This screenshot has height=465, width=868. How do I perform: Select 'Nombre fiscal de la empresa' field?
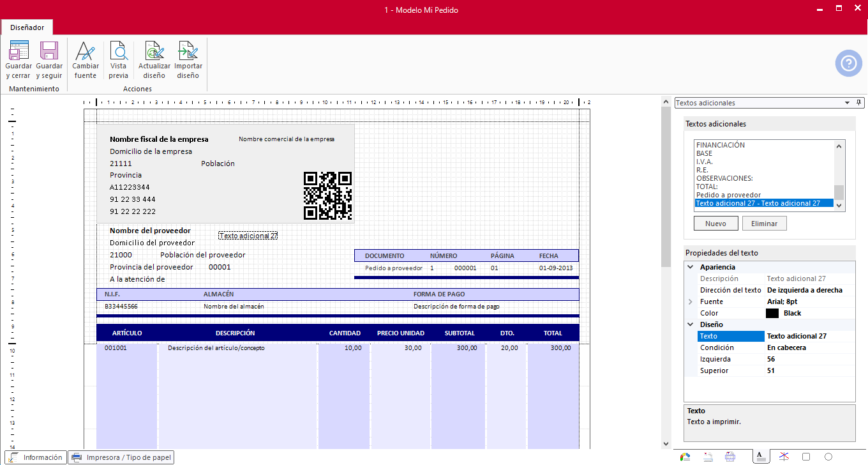159,139
